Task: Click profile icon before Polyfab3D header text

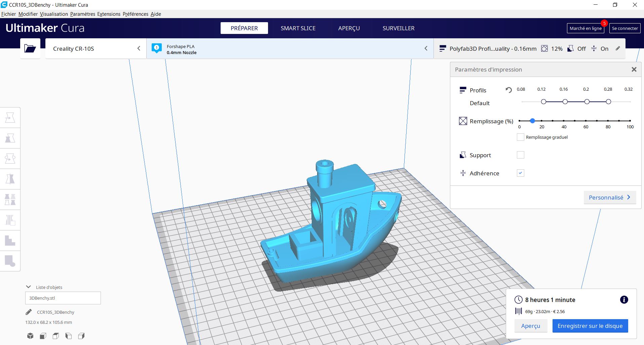Action: (x=443, y=48)
